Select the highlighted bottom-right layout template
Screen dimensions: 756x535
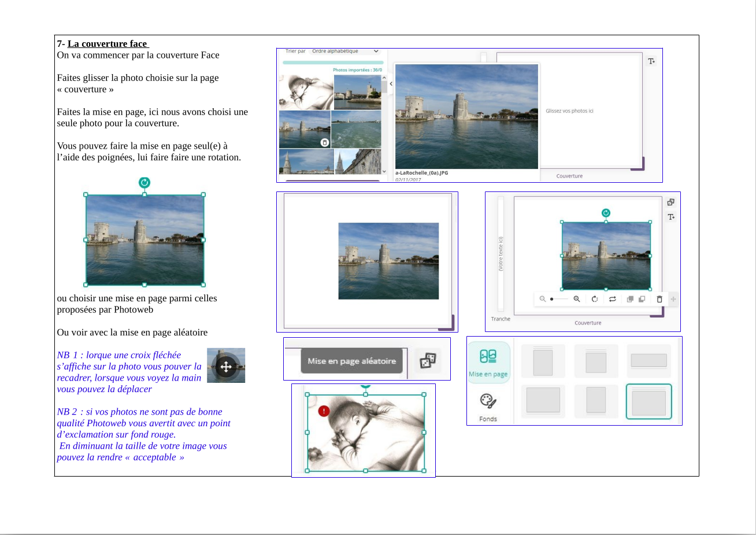tap(648, 401)
